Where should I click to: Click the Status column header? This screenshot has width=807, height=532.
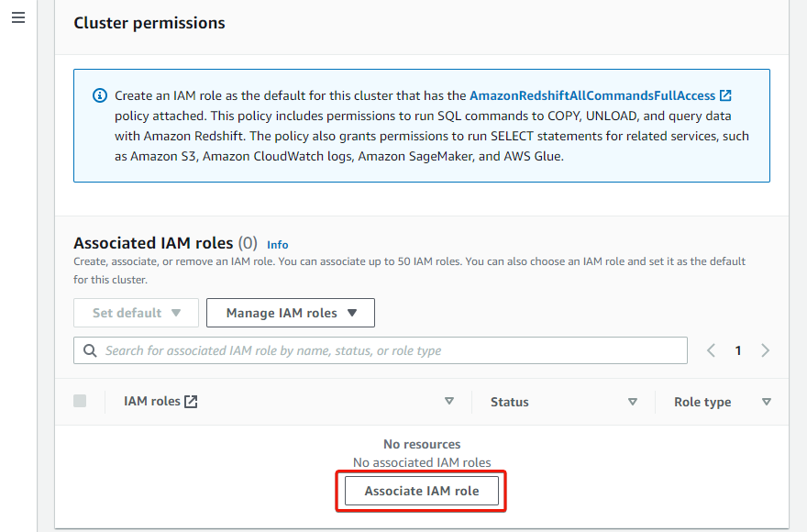pos(510,403)
